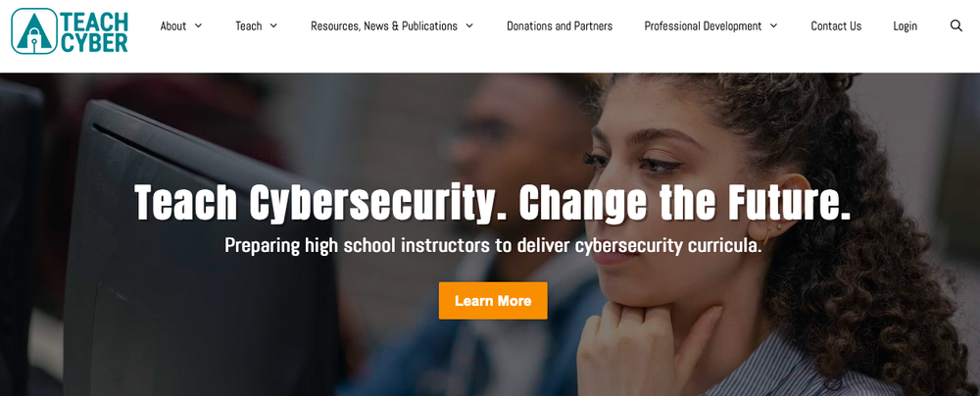
Task: Open the search magnifier icon
Action: tap(955, 25)
